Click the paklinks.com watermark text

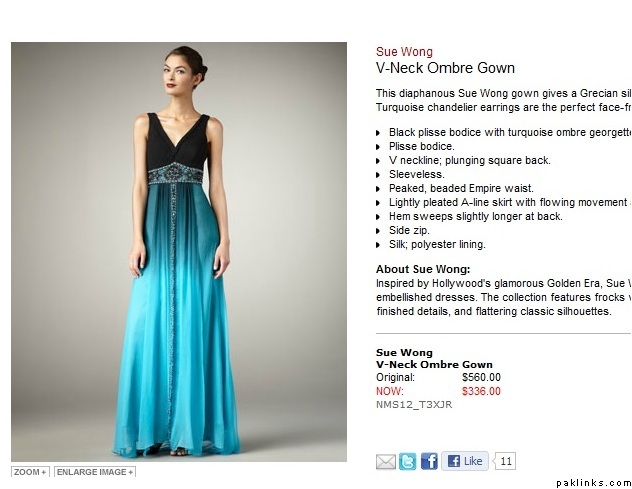click(x=594, y=483)
